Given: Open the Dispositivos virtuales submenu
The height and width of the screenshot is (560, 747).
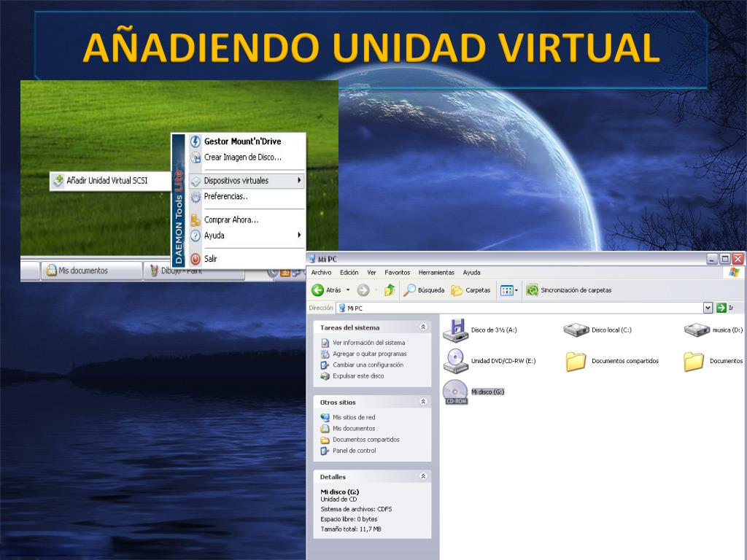Looking at the screenshot, I should (247, 181).
